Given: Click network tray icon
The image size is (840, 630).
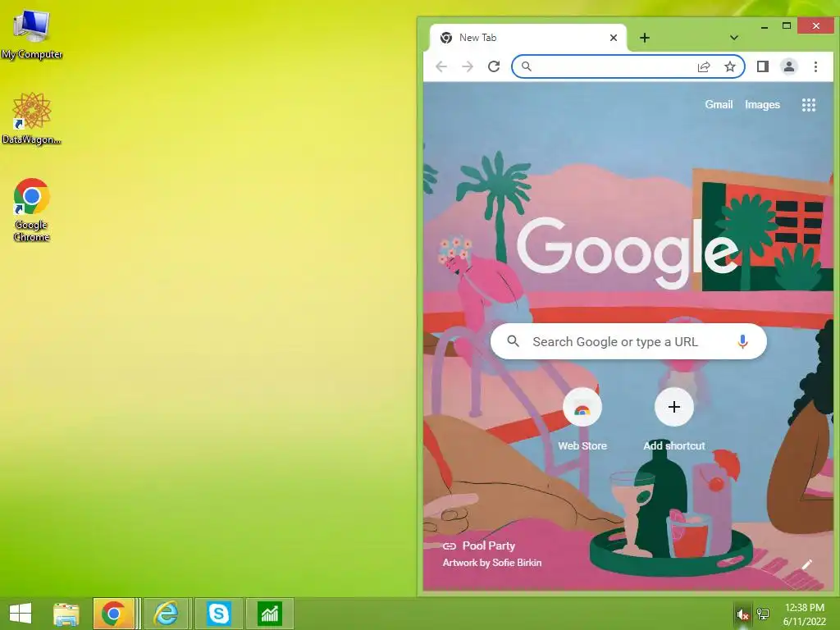Looking at the screenshot, I should pyautogui.click(x=763, y=614).
